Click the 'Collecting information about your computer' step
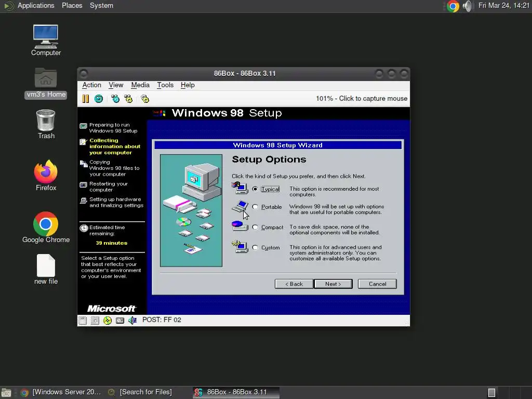532x399 pixels. [115, 146]
